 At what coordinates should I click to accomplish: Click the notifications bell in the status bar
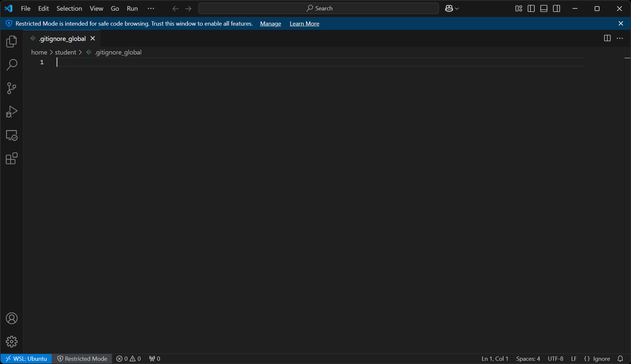point(621,359)
